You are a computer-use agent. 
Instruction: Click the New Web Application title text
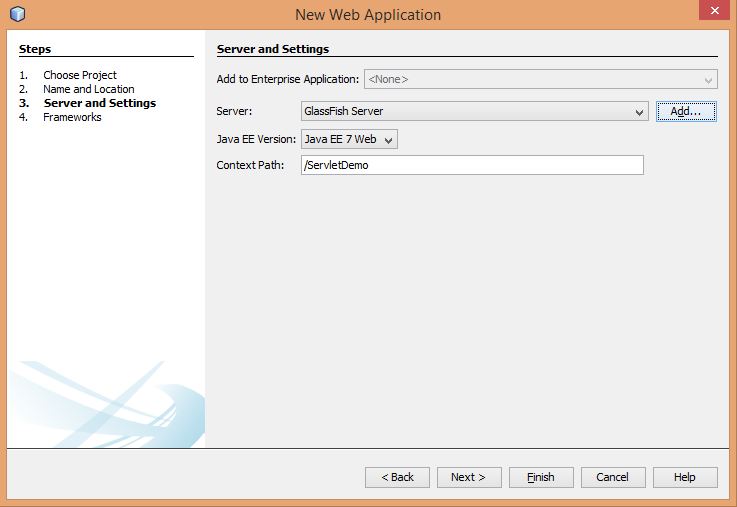[368, 15]
